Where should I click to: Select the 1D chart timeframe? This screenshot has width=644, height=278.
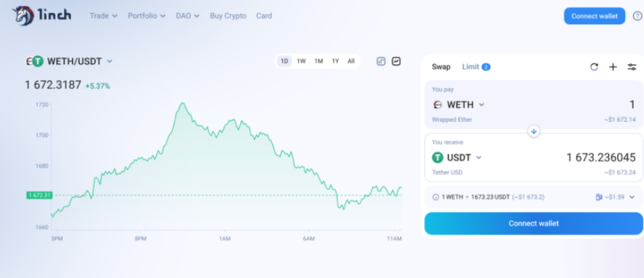284,61
